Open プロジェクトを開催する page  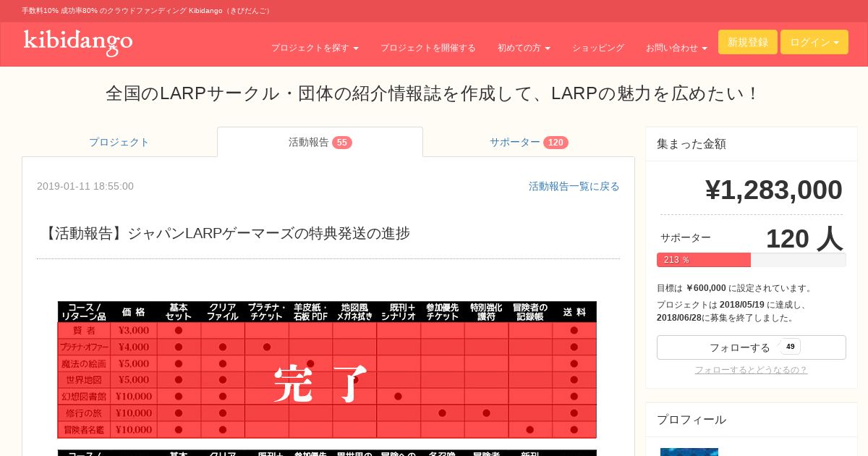pos(428,48)
